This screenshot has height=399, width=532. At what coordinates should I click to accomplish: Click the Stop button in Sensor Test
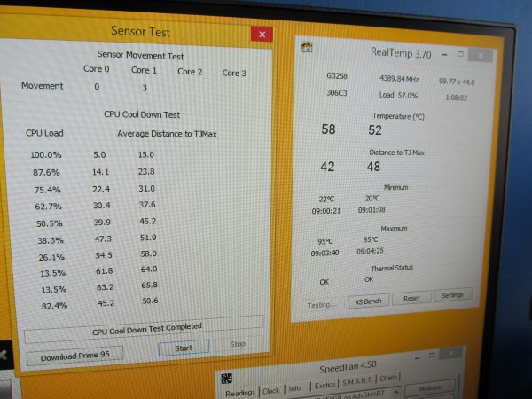(x=238, y=344)
